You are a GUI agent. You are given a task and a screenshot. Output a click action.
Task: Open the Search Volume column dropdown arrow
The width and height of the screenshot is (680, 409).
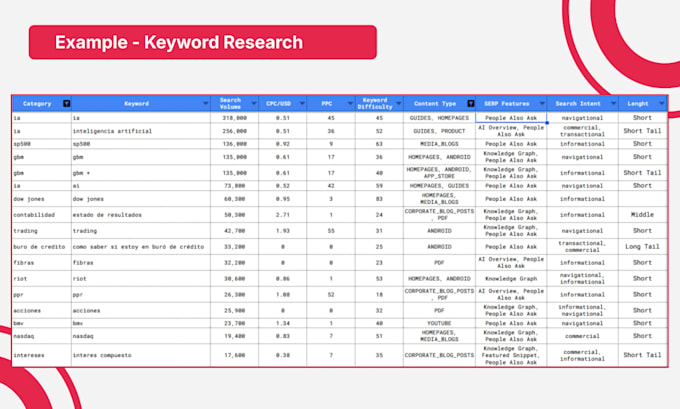click(x=254, y=103)
